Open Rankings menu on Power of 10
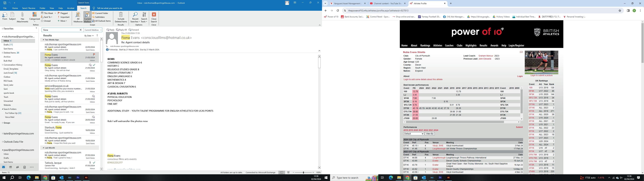Screen dimensions: 644x181 (425, 45)
